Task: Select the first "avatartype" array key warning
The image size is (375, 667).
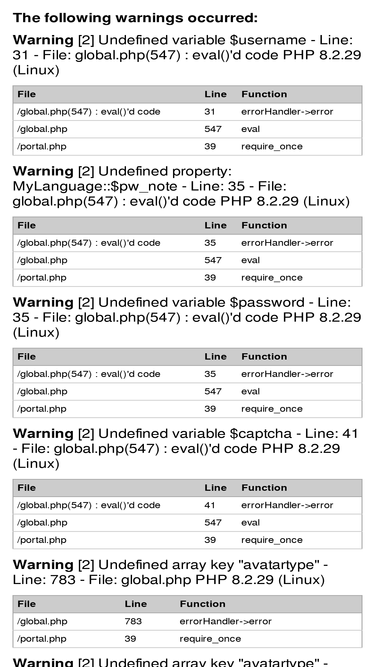Action: pyautogui.click(x=170, y=572)
